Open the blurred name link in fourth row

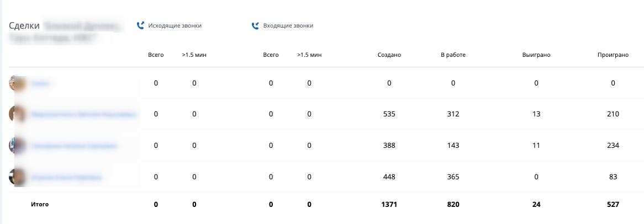click(66, 178)
